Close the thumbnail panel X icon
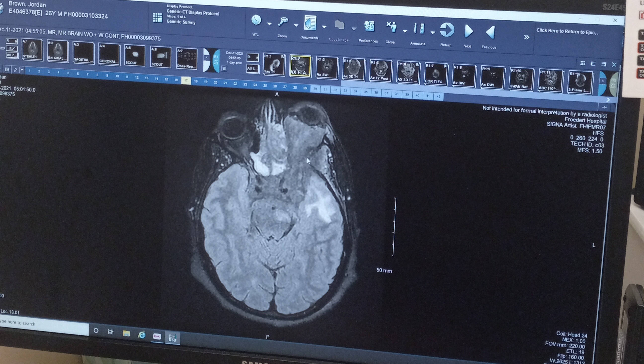Image resolution: width=644 pixels, height=364 pixels. [614, 65]
